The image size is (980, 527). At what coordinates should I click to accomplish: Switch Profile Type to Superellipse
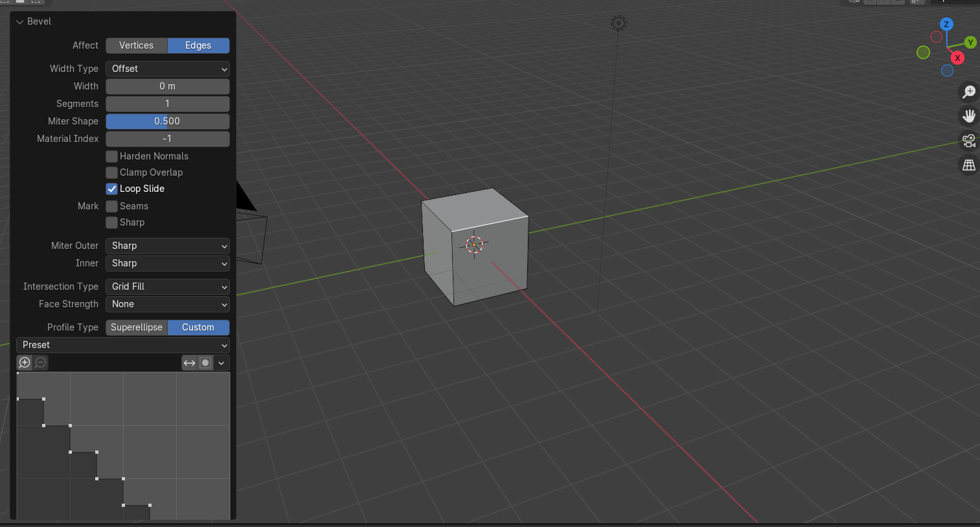tap(137, 327)
